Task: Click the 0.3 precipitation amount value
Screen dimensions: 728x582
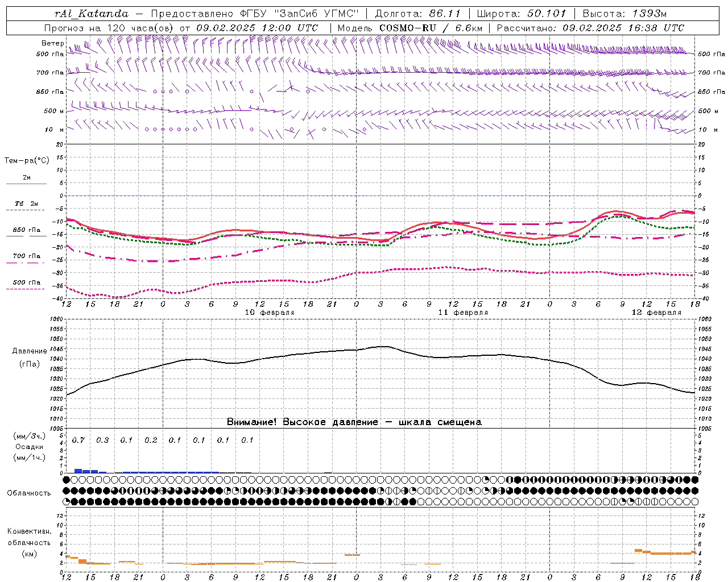Action: click(x=102, y=440)
